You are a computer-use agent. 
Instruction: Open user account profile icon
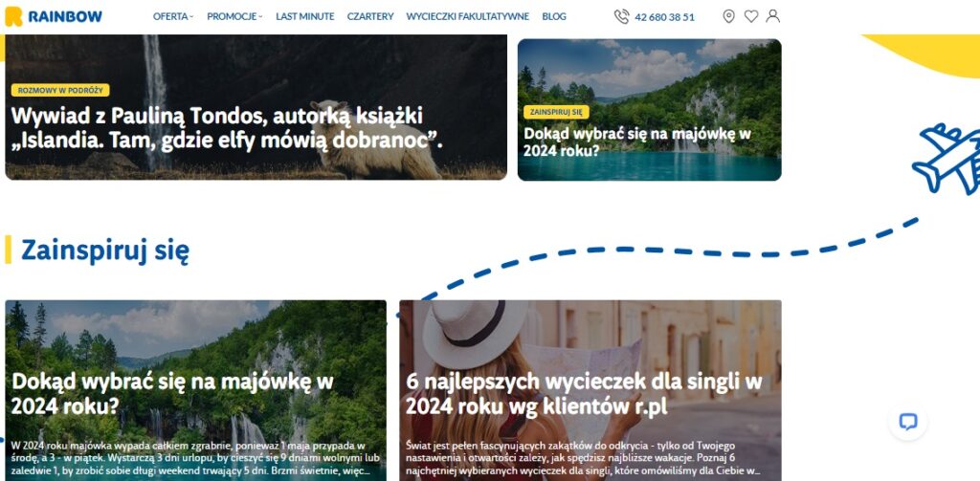773,16
